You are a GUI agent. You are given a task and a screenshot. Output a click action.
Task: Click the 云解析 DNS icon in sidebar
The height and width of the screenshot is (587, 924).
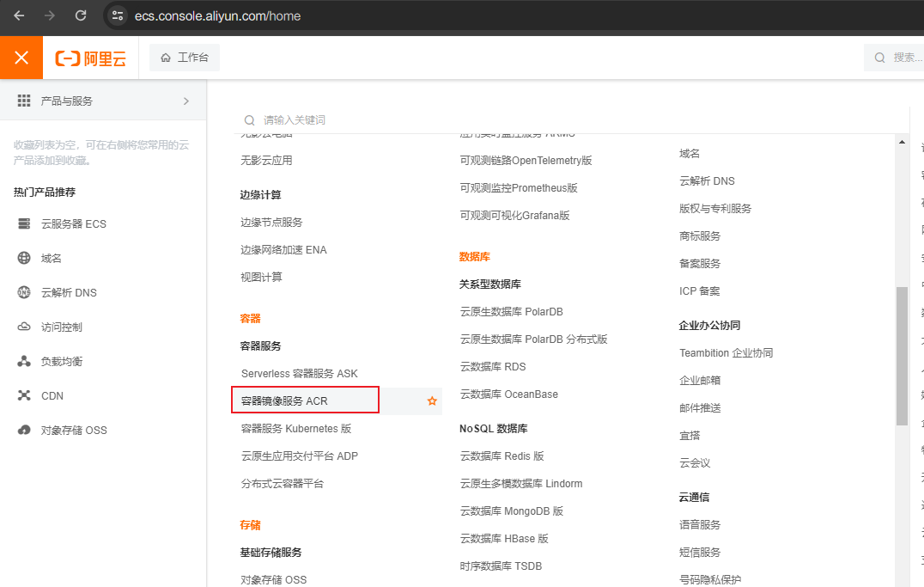click(24, 292)
